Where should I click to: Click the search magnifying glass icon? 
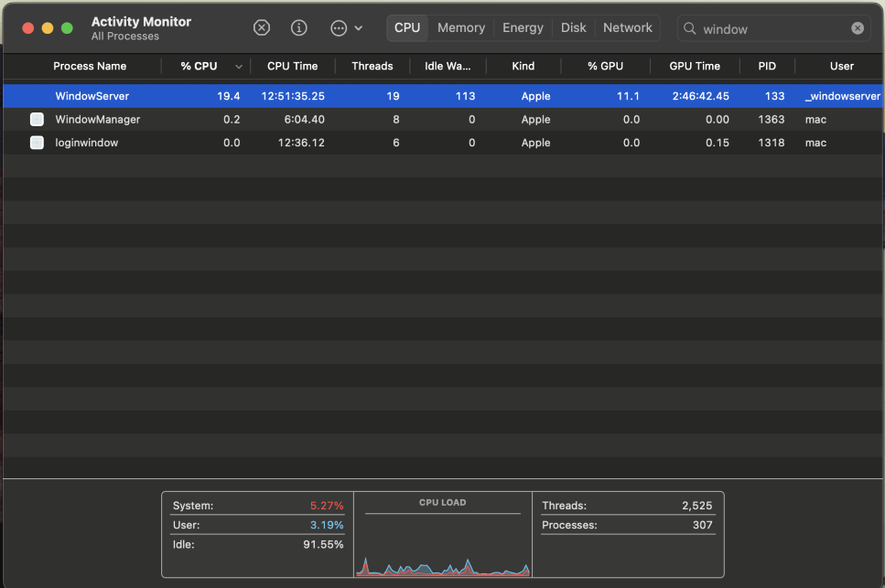coord(689,28)
